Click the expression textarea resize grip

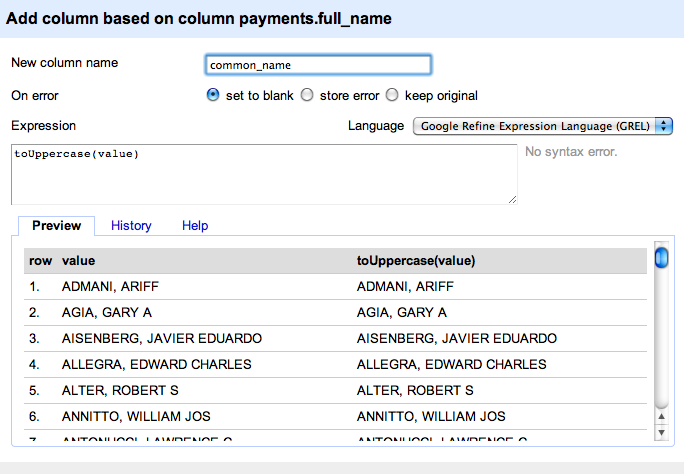(512, 199)
